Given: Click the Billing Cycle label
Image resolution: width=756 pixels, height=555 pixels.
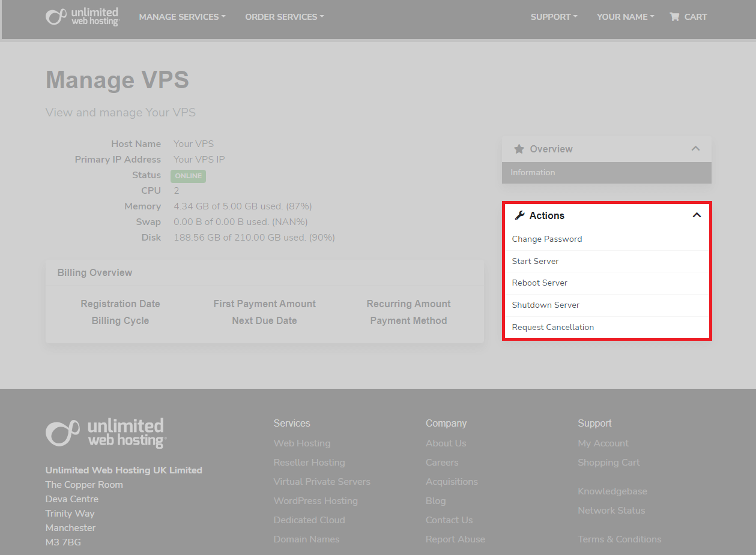Looking at the screenshot, I should tap(120, 320).
